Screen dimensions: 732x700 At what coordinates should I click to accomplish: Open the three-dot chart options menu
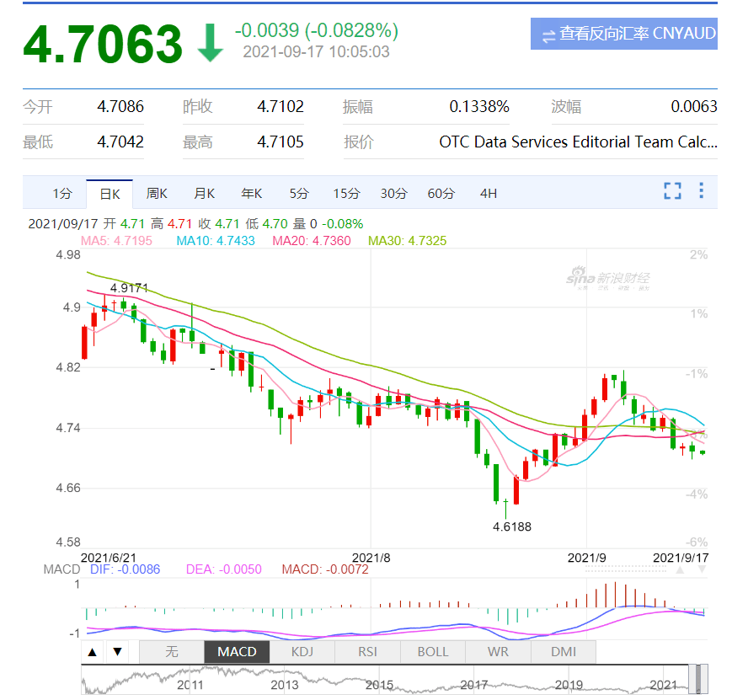click(x=701, y=191)
